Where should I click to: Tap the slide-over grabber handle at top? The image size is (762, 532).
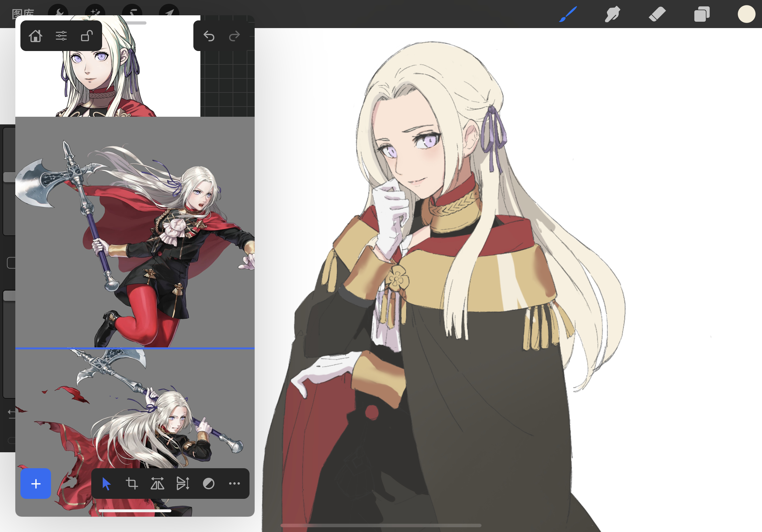point(135,23)
